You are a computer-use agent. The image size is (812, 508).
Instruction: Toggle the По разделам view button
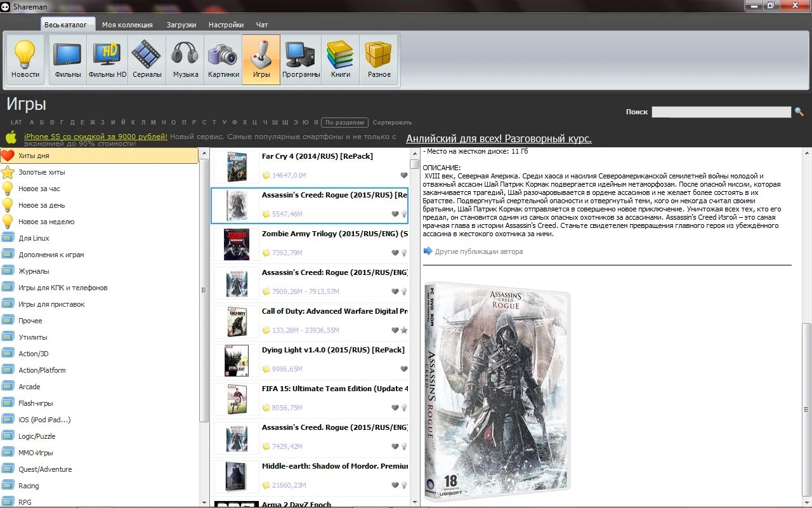click(345, 123)
